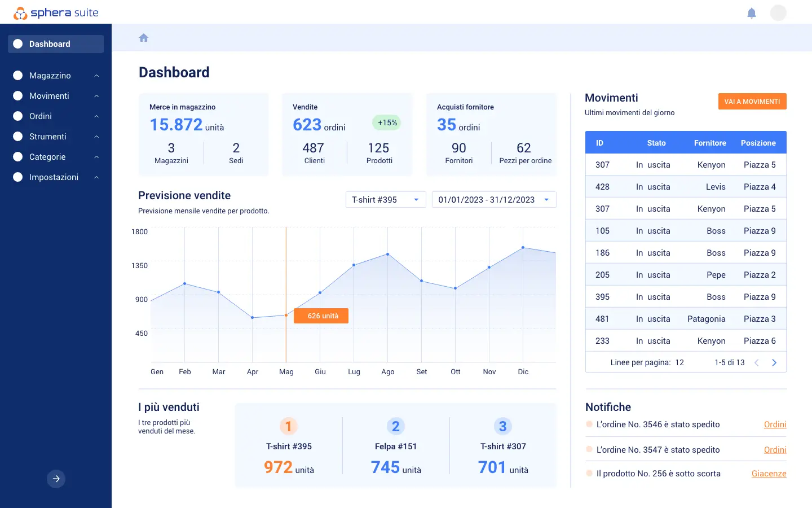Go to next page of movements table

click(774, 363)
